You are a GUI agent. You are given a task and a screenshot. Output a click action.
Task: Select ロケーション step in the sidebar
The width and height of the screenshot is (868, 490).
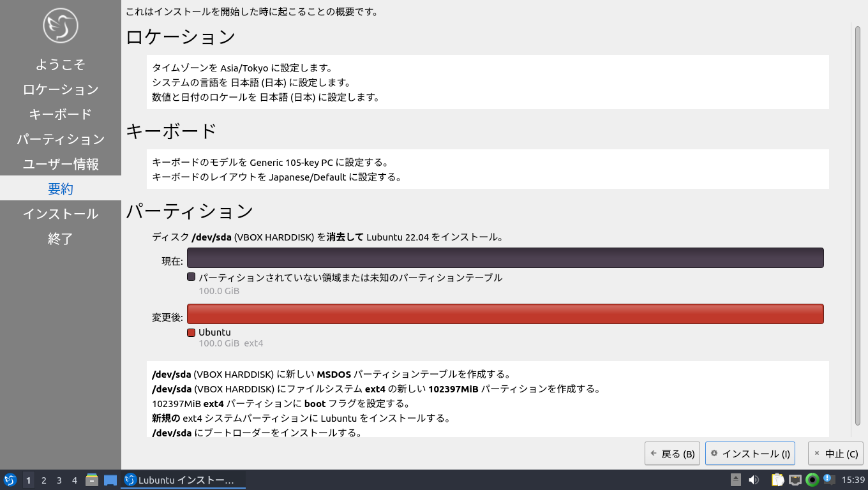tap(61, 89)
